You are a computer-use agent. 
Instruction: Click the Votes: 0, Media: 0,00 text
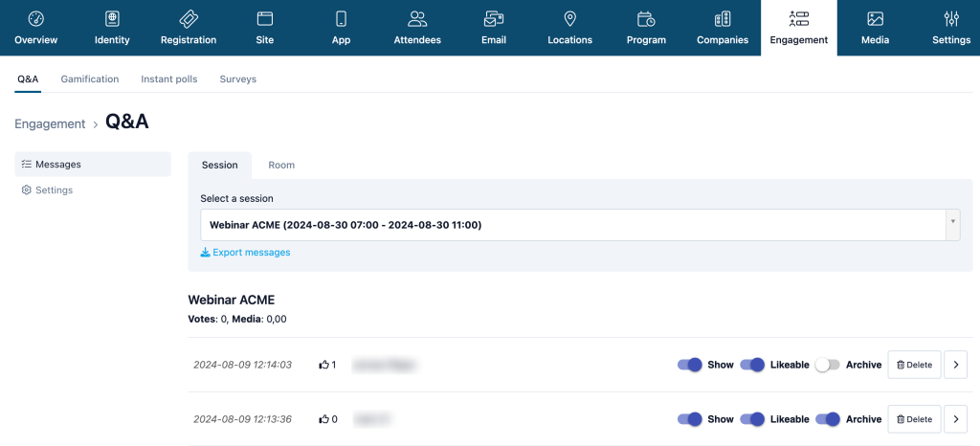(x=237, y=320)
